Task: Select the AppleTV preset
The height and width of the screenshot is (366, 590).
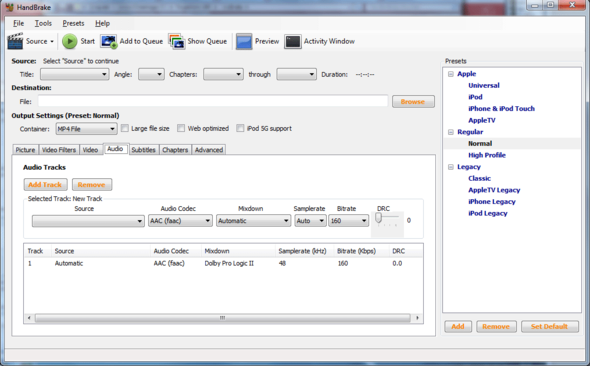Action: (482, 120)
